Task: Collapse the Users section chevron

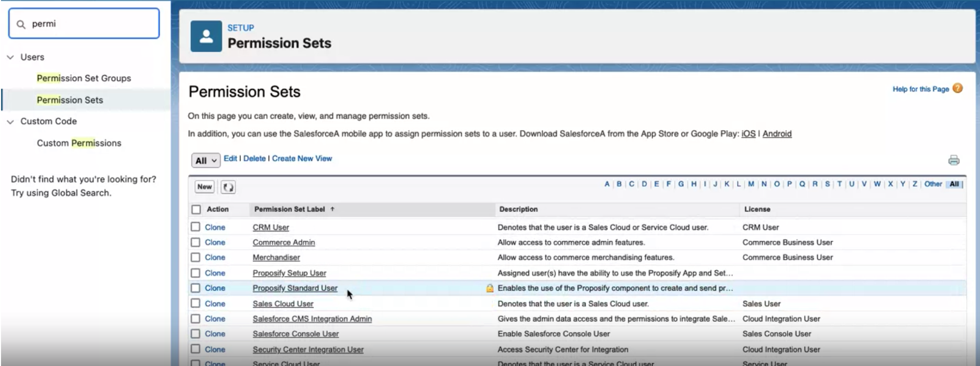Action: coord(10,57)
